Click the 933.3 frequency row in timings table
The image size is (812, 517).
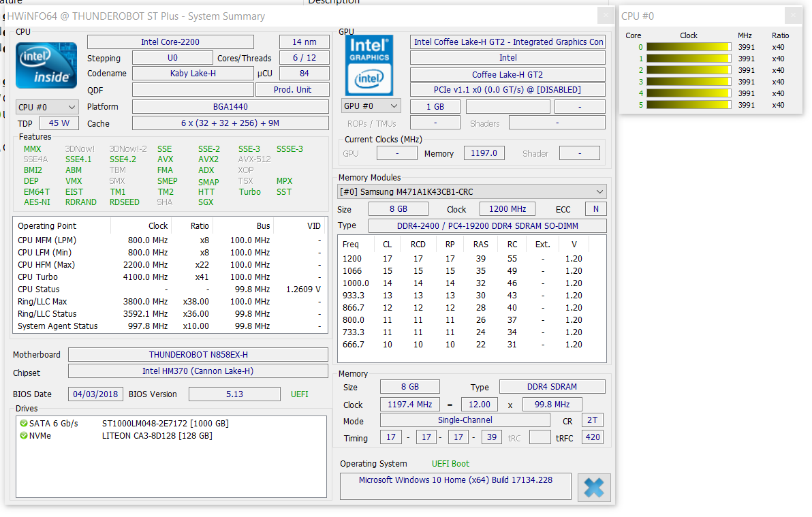472,295
